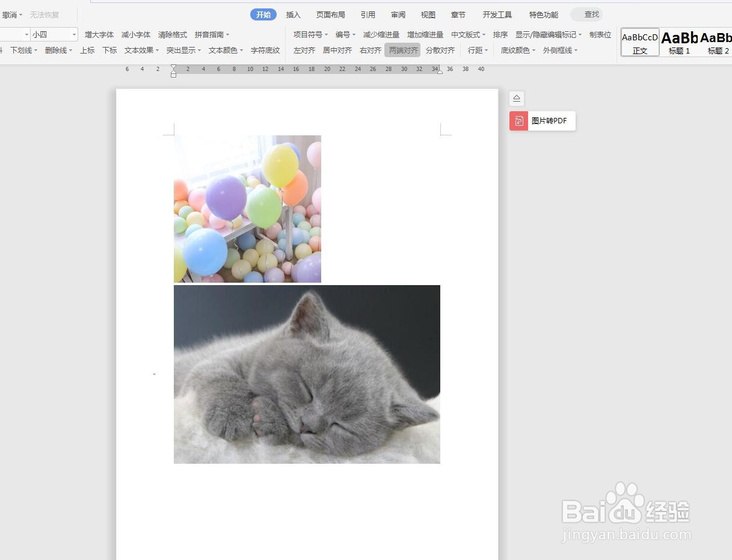Click the 减小字体 (decrease font size) icon

click(x=136, y=34)
